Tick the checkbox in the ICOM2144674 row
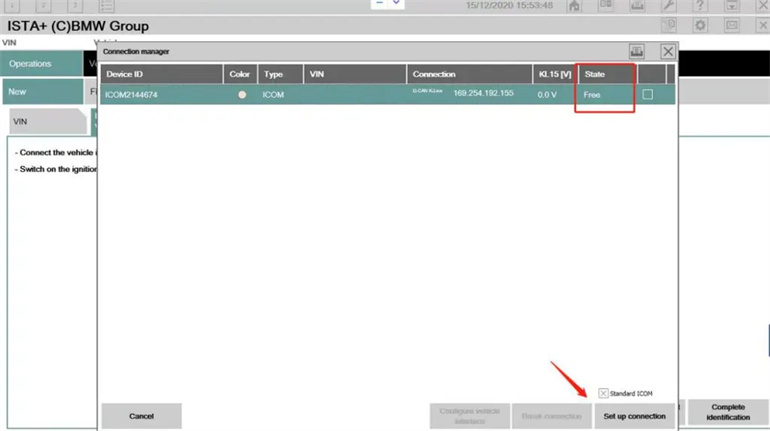770x431 pixels. pyautogui.click(x=648, y=94)
